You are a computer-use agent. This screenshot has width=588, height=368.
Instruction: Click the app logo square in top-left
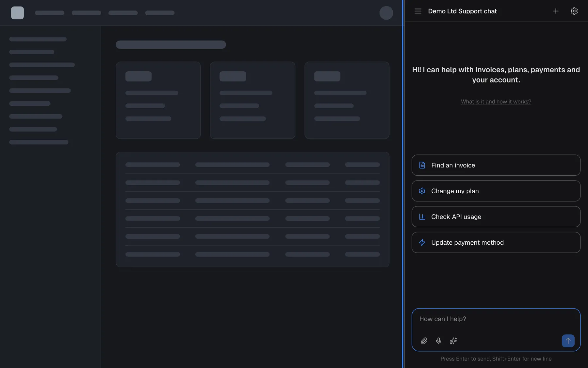[17, 13]
